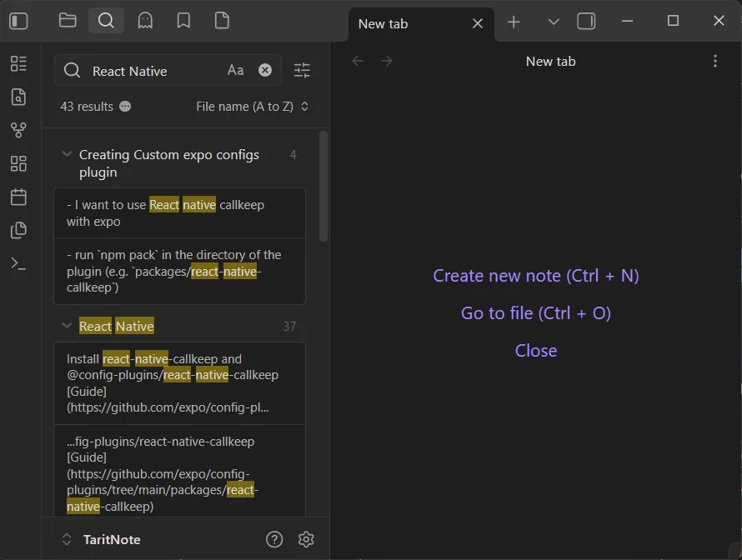Toggle Match case (Aa) in search

236,71
